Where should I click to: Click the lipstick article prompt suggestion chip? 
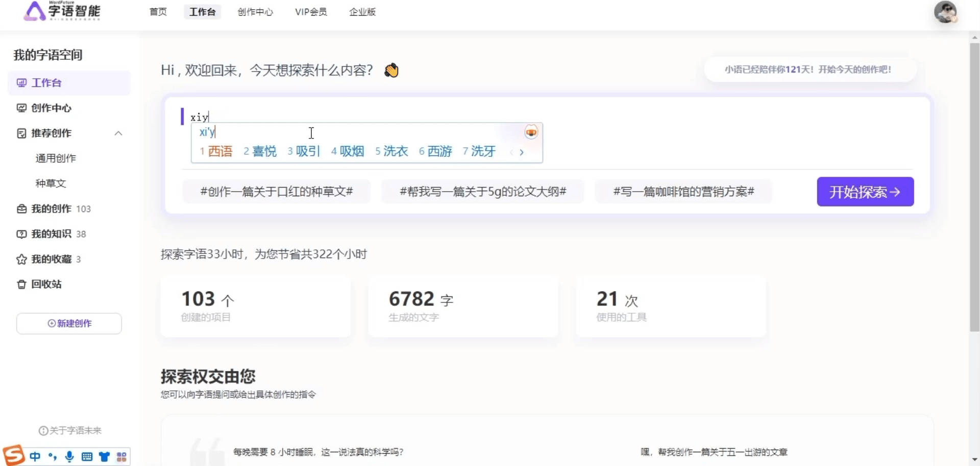pos(276,191)
